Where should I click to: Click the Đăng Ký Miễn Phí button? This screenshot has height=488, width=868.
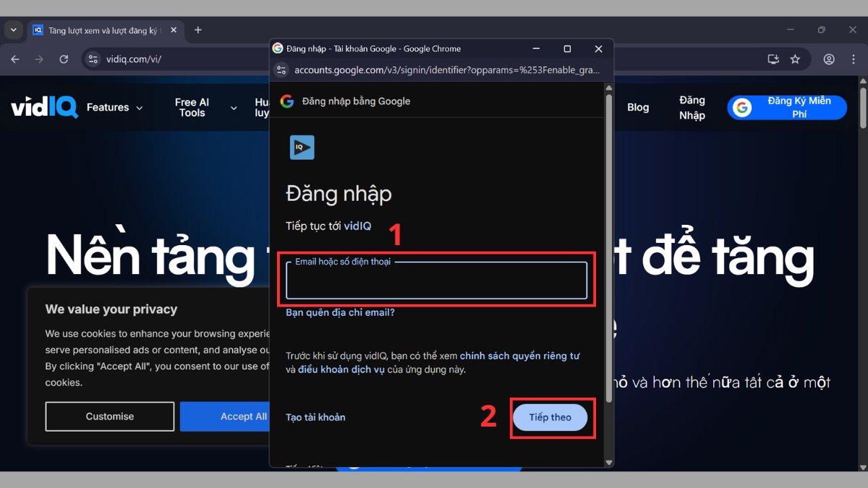click(x=787, y=107)
